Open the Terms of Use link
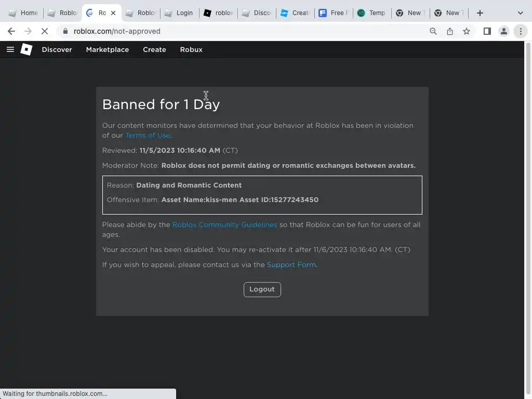The width and height of the screenshot is (532, 399). (148, 135)
